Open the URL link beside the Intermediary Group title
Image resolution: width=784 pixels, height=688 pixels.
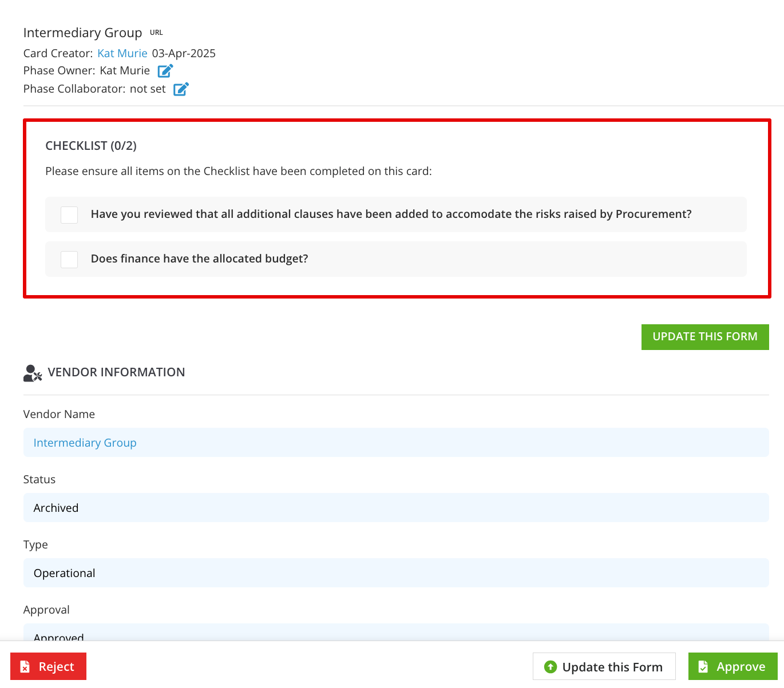tap(156, 32)
